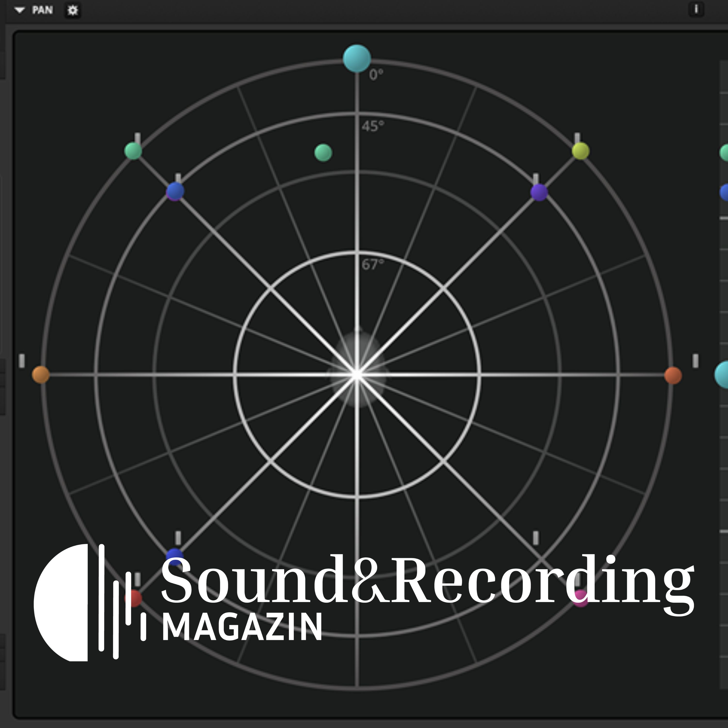The image size is (728, 728).
Task: Select the green source at top-left outer ring
Action: click(133, 151)
